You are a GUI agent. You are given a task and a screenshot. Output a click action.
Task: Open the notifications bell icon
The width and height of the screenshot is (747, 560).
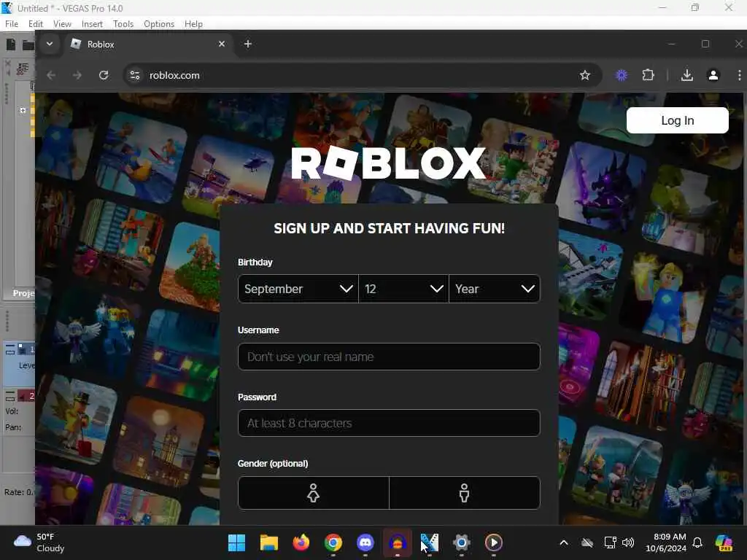697,542
